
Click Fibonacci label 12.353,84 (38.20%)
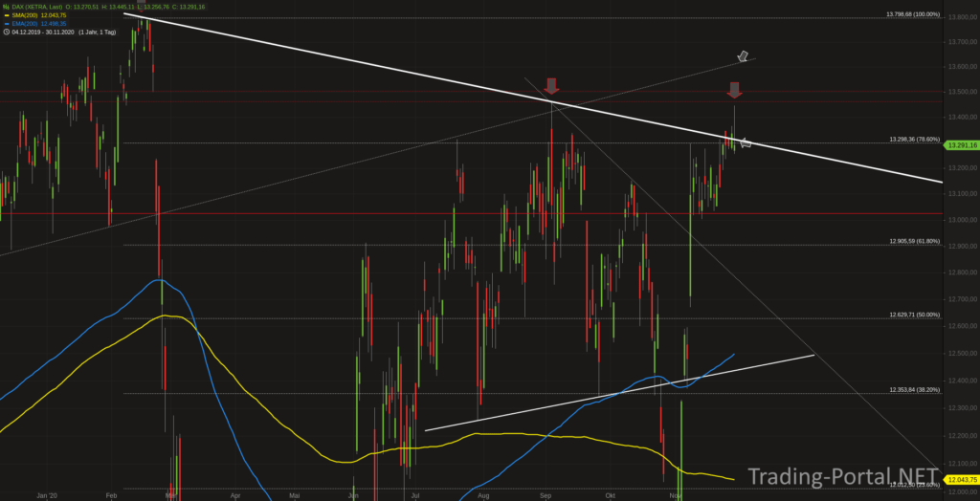coord(914,390)
